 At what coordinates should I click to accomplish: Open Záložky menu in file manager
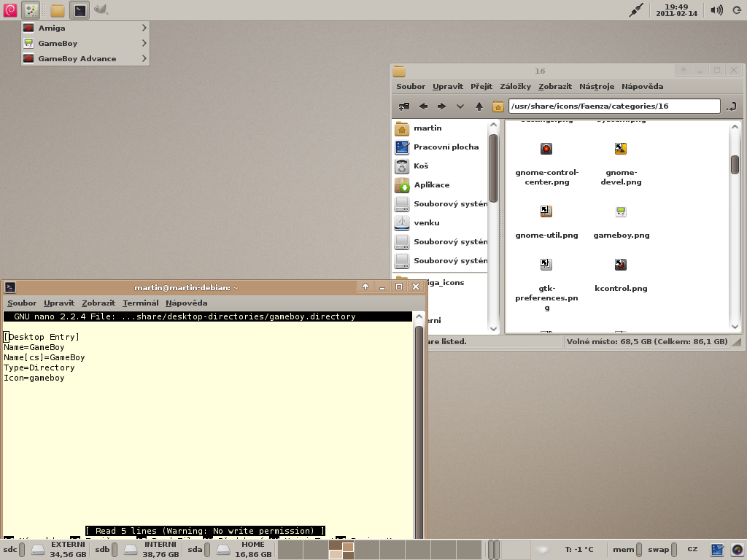(515, 86)
